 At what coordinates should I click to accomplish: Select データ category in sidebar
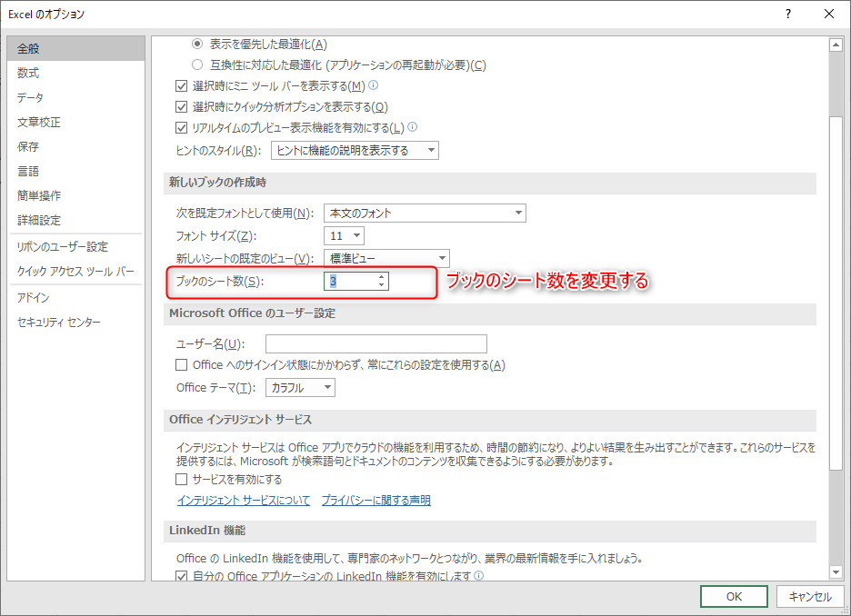pos(76,97)
